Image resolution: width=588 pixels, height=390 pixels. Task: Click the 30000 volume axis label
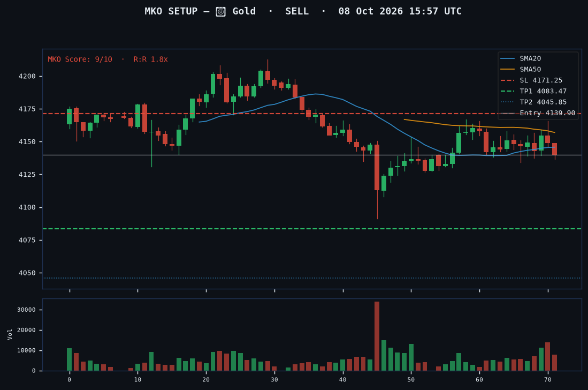[x=26, y=310]
